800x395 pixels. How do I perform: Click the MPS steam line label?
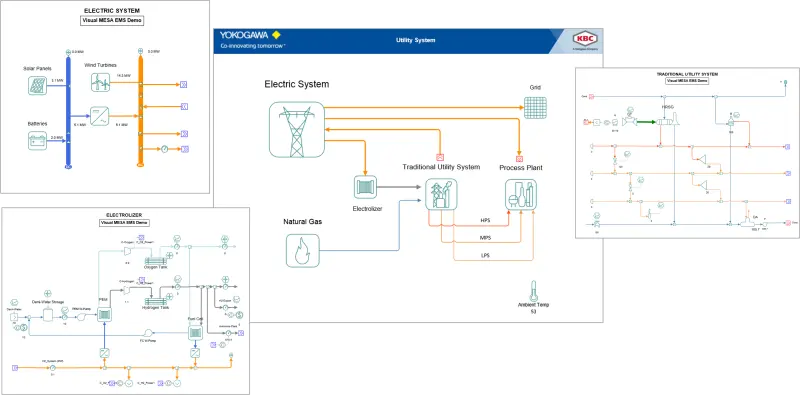(485, 238)
